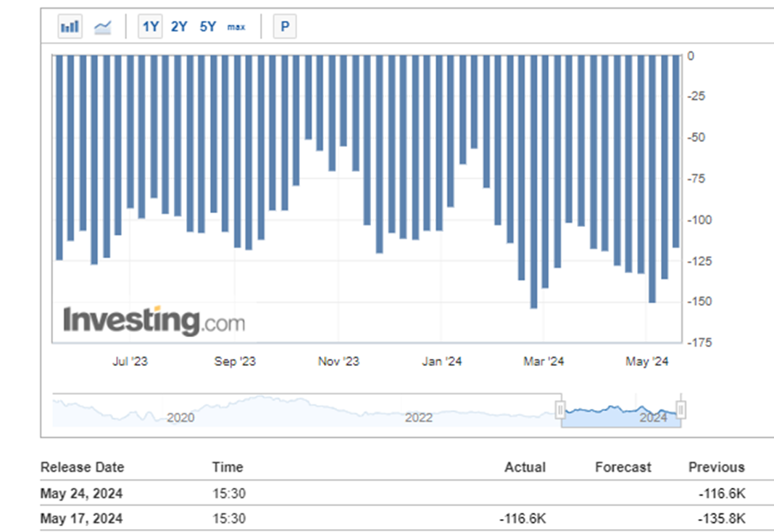Screen dimensions: 774x532
Task: Click 2020 in the navigator timeline
Action: [x=180, y=417]
